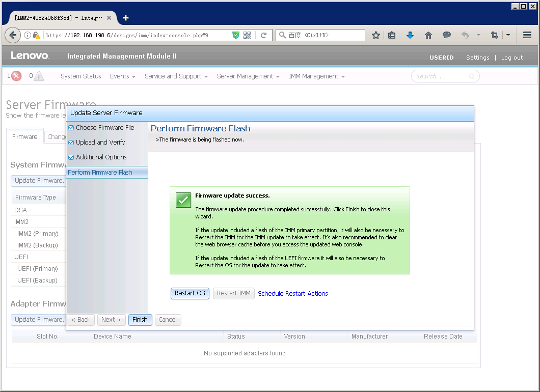
Task: Go to browser home page icon
Action: coord(428,35)
